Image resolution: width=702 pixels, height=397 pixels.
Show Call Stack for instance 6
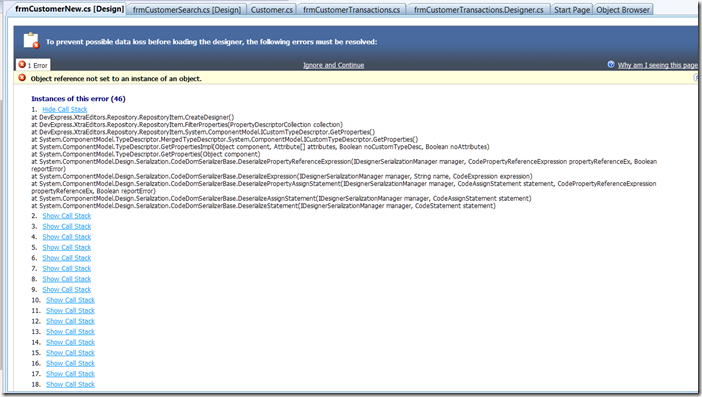coord(67,258)
